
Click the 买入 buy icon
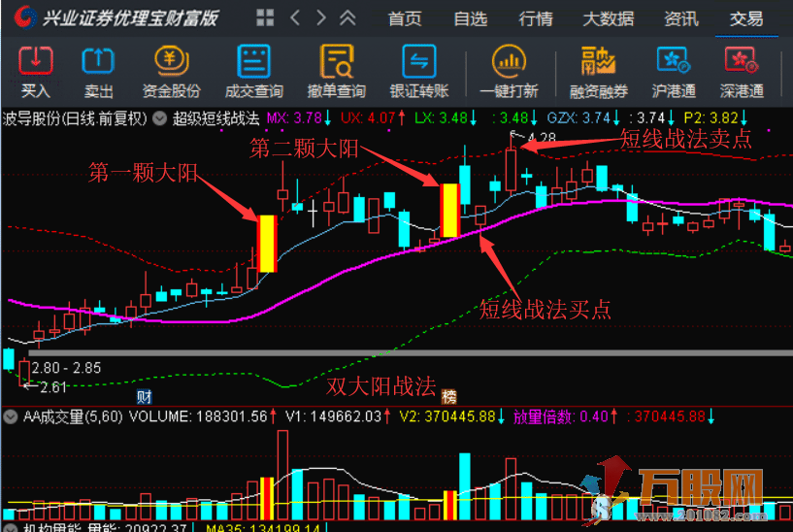click(35, 61)
